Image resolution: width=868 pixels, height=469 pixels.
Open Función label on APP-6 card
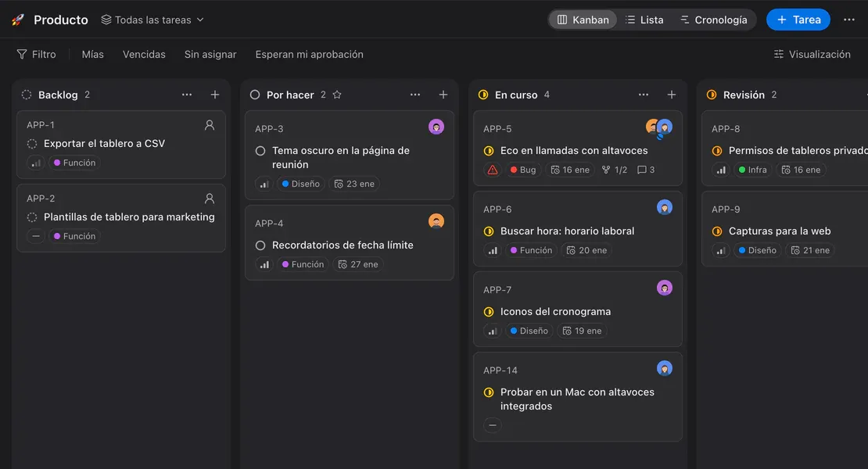[x=531, y=251]
